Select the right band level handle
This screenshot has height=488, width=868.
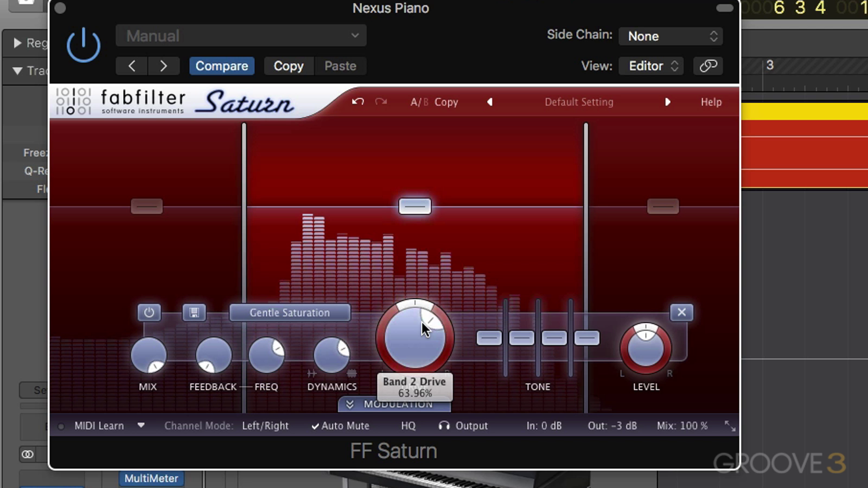click(663, 207)
